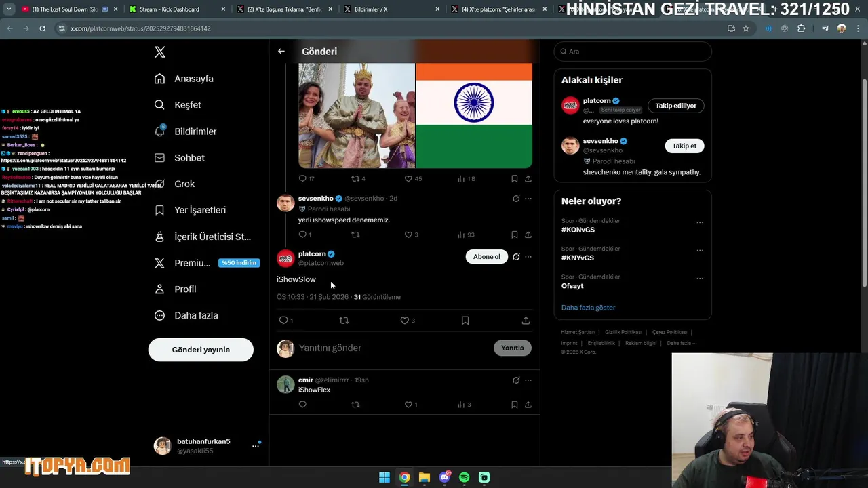Repost the India flag post
868x488 pixels.
pyautogui.click(x=355, y=179)
